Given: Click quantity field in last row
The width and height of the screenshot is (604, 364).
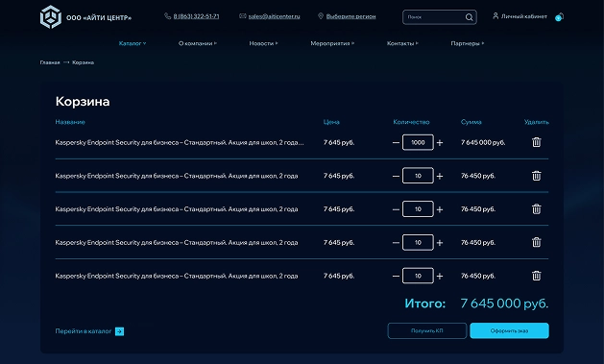Looking at the screenshot, I should point(418,277).
